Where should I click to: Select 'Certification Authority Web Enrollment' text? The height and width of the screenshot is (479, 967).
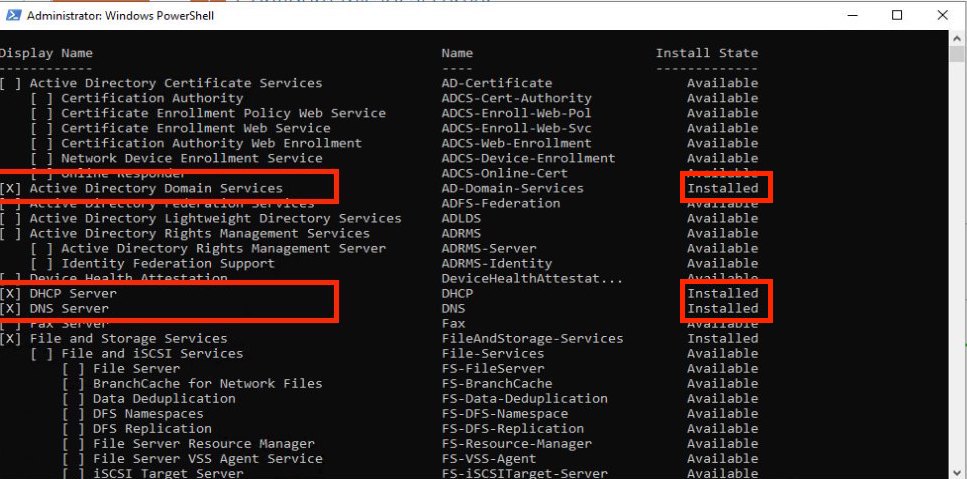[x=212, y=143]
